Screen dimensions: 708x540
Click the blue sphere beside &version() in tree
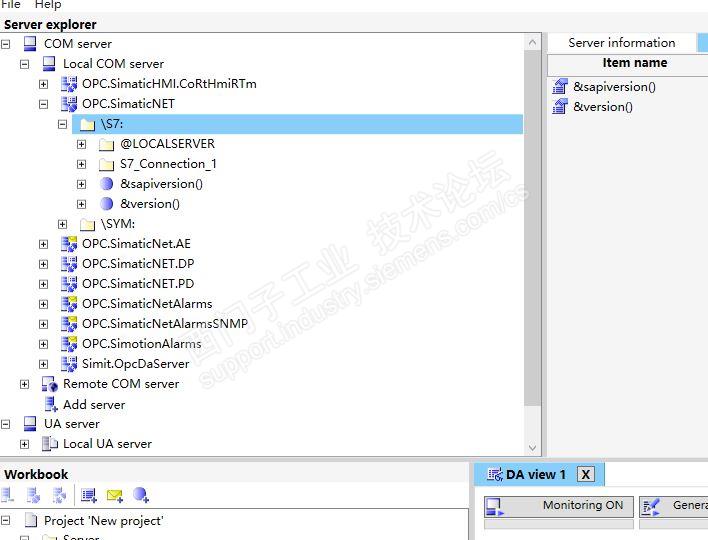107,204
